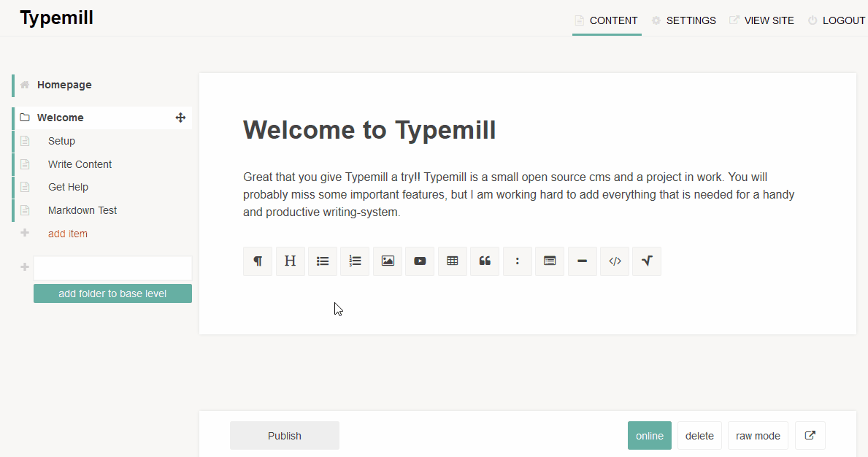Insert a math formula block

(647, 261)
